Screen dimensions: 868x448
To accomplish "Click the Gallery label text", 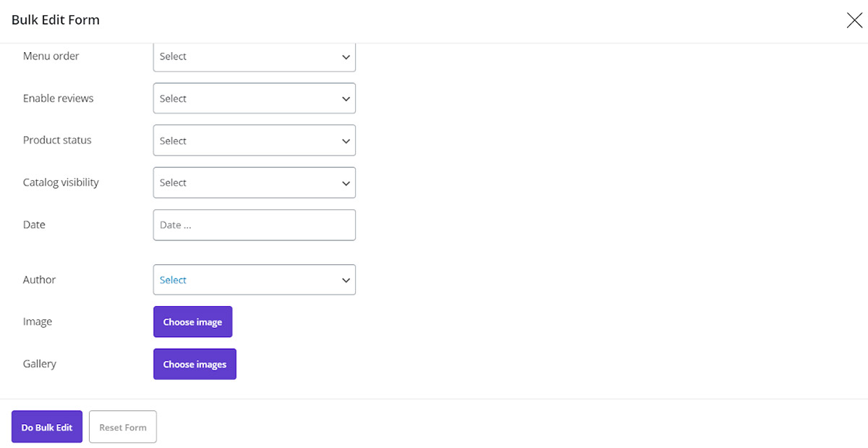I will coord(40,364).
